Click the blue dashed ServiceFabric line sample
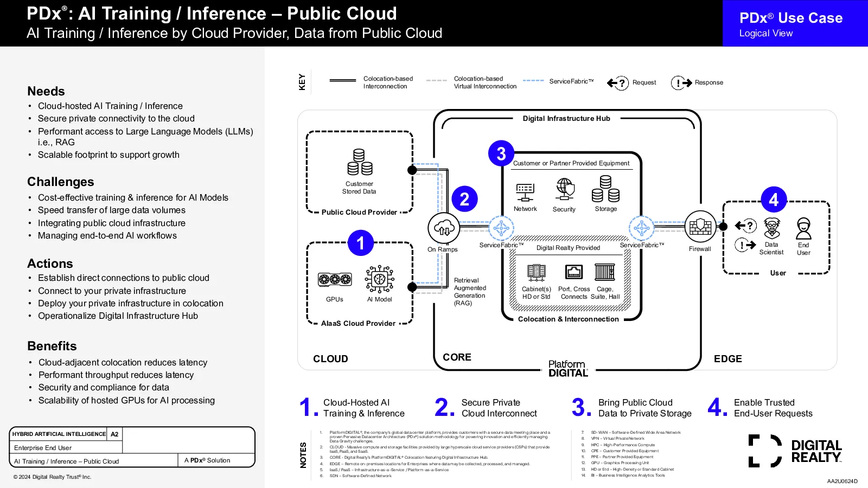The image size is (868, 488). [533, 80]
